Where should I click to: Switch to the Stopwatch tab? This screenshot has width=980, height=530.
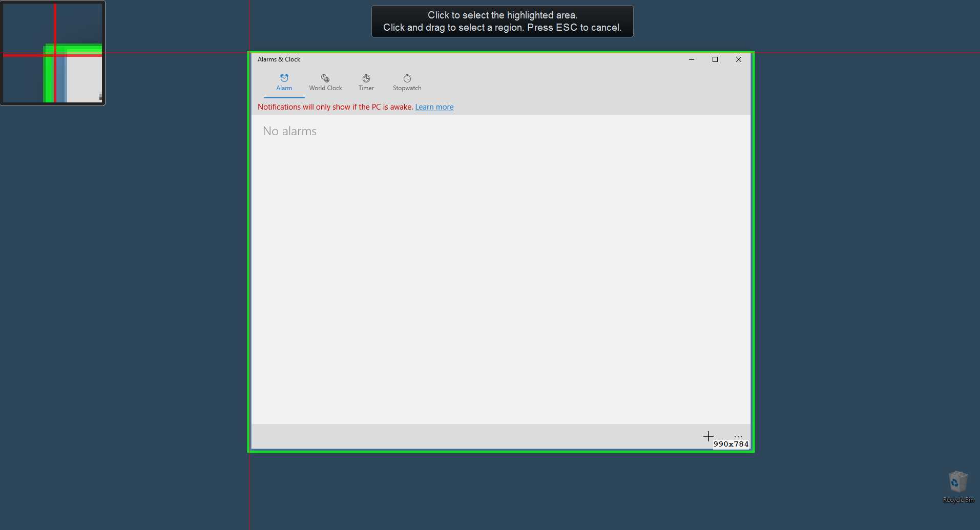(406, 82)
